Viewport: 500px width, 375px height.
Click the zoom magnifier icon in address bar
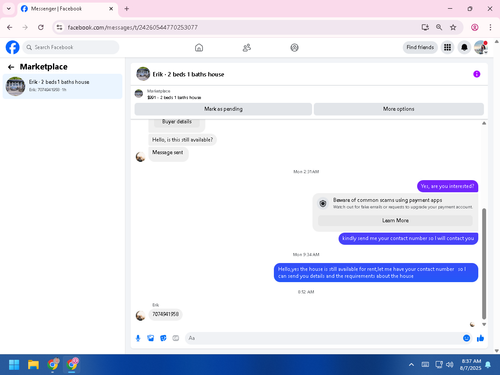pos(439,27)
